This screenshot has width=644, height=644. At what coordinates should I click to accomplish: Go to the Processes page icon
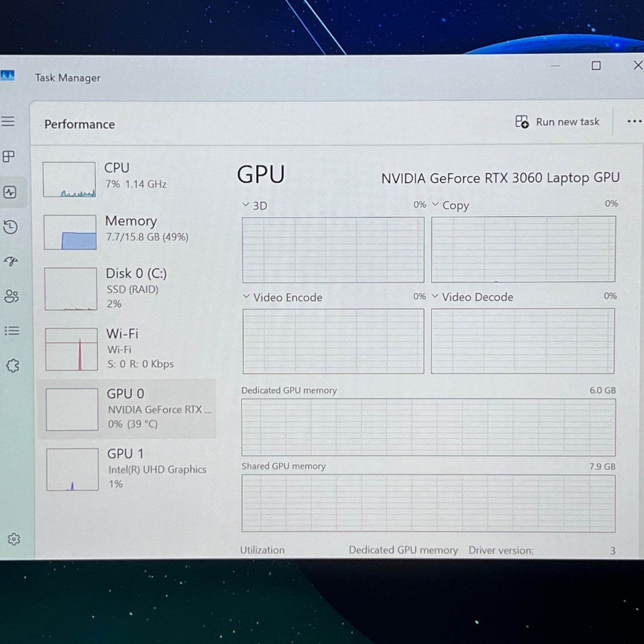9,157
